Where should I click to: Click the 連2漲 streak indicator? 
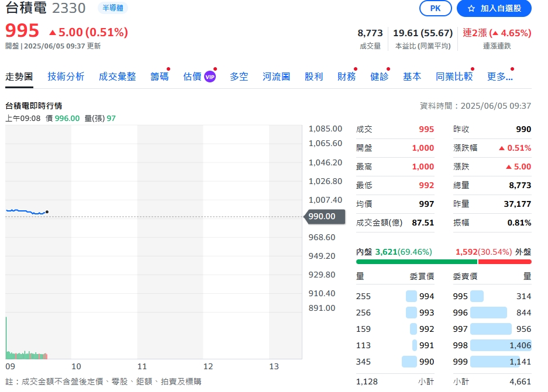click(x=497, y=33)
